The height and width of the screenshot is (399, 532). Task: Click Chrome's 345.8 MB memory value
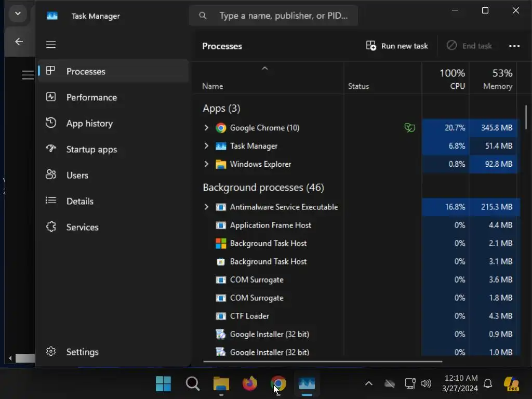[496, 128]
